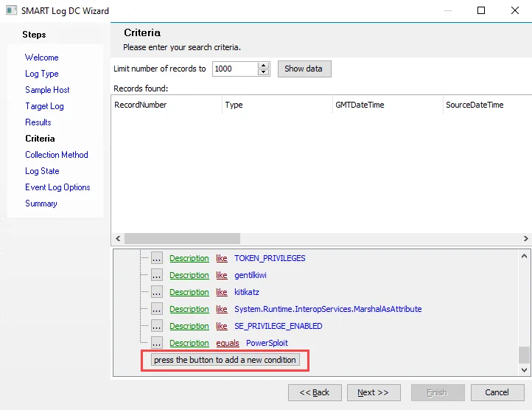Open options button for the kitikatz condition
Viewport: 532px width, 410px height.
click(x=157, y=292)
